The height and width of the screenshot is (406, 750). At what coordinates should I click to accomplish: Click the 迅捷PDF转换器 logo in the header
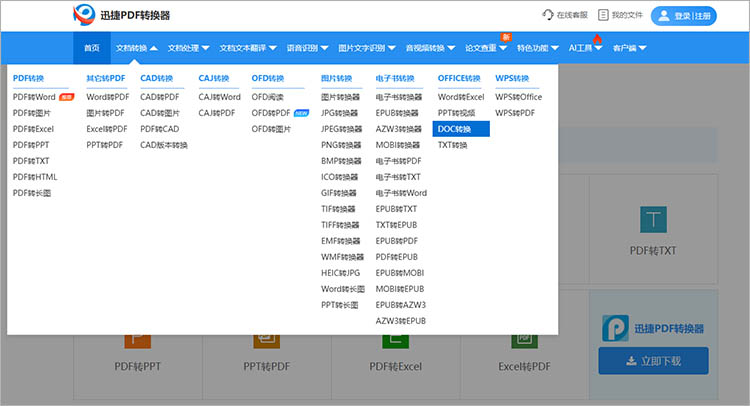(121, 15)
